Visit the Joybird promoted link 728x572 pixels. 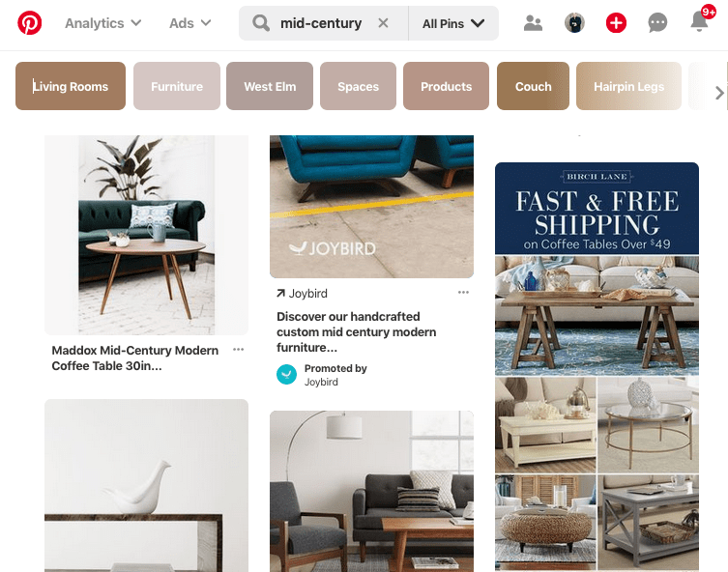(x=303, y=293)
